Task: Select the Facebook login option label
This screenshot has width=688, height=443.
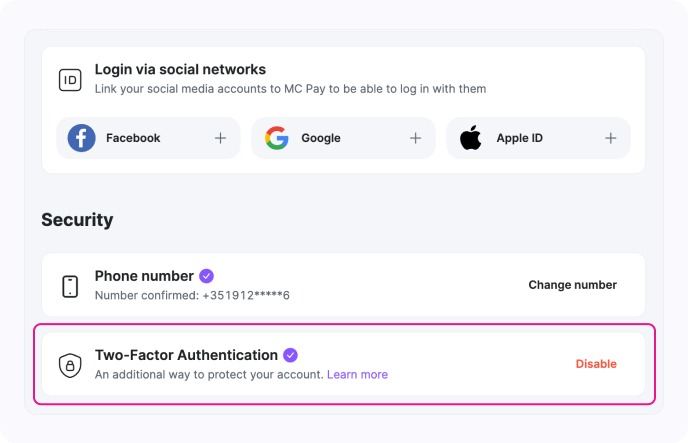Action: 133,138
